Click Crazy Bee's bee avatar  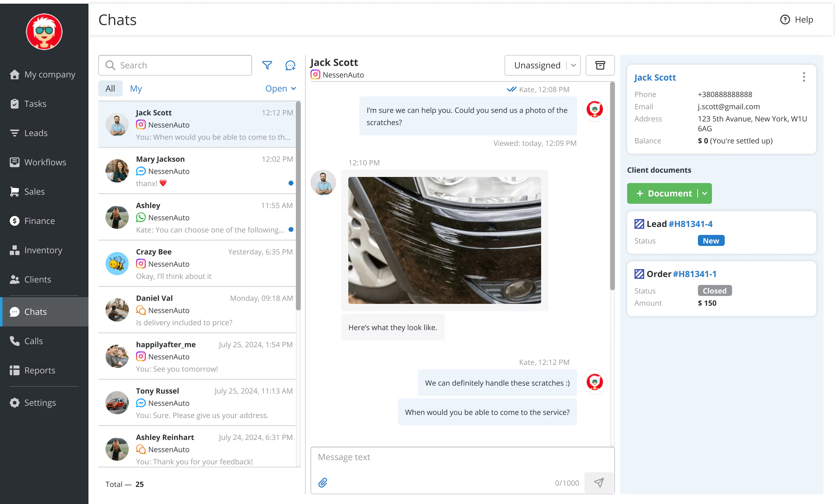tap(117, 264)
